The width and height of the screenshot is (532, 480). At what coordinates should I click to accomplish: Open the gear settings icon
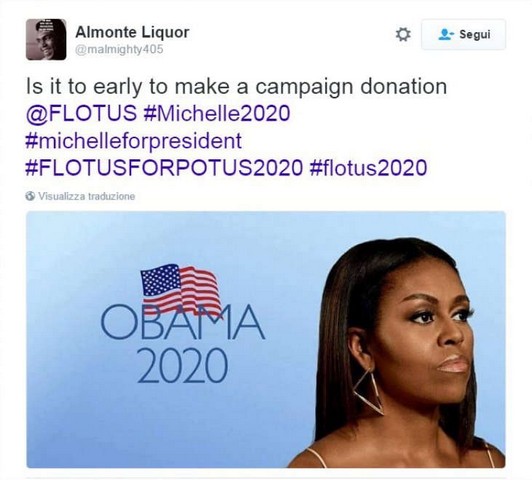pyautogui.click(x=403, y=35)
